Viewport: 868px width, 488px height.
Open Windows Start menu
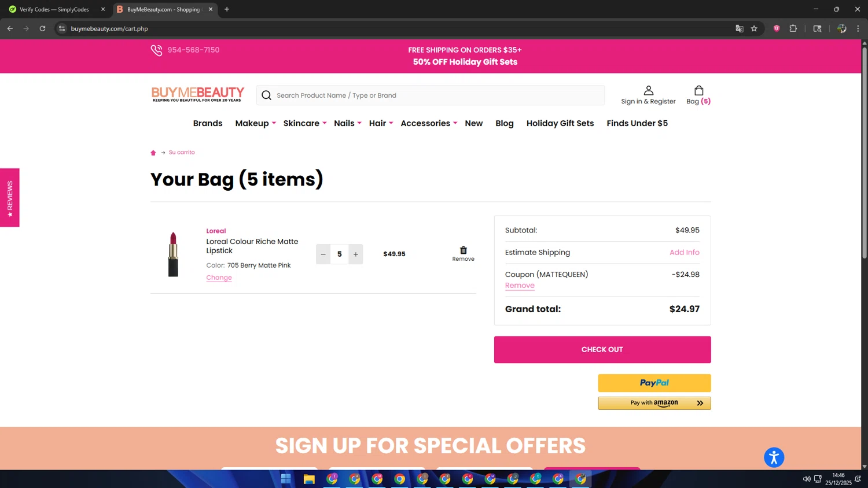(286, 479)
